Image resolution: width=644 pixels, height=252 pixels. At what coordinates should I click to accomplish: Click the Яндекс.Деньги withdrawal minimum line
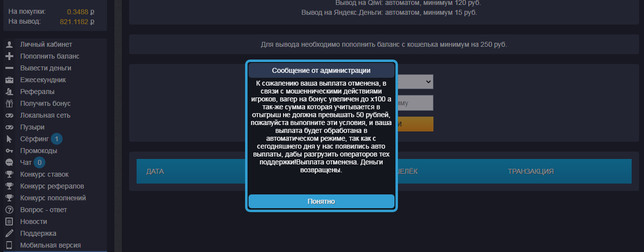tap(389, 12)
